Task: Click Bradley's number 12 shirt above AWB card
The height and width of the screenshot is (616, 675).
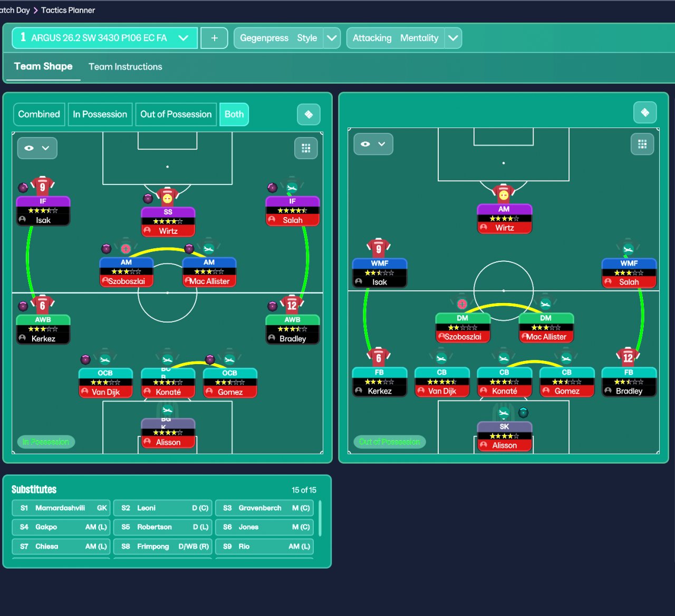Action: pyautogui.click(x=292, y=305)
